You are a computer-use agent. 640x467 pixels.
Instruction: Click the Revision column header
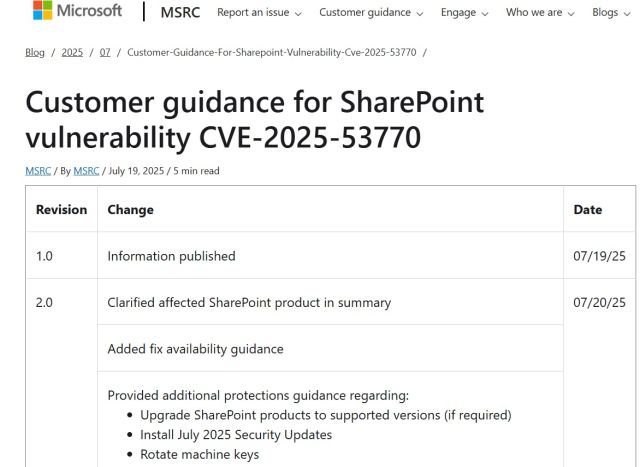[x=61, y=210]
